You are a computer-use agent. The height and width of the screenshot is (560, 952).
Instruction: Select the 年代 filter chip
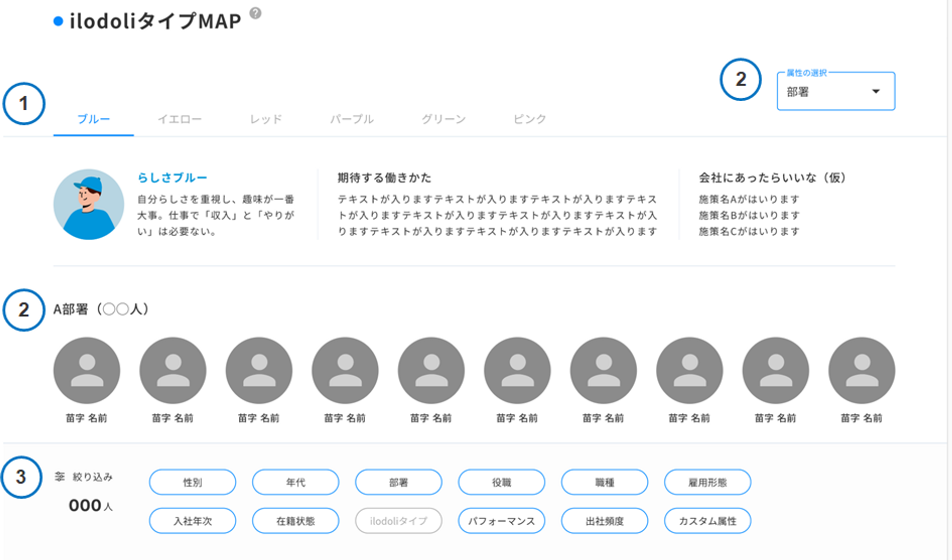click(296, 482)
